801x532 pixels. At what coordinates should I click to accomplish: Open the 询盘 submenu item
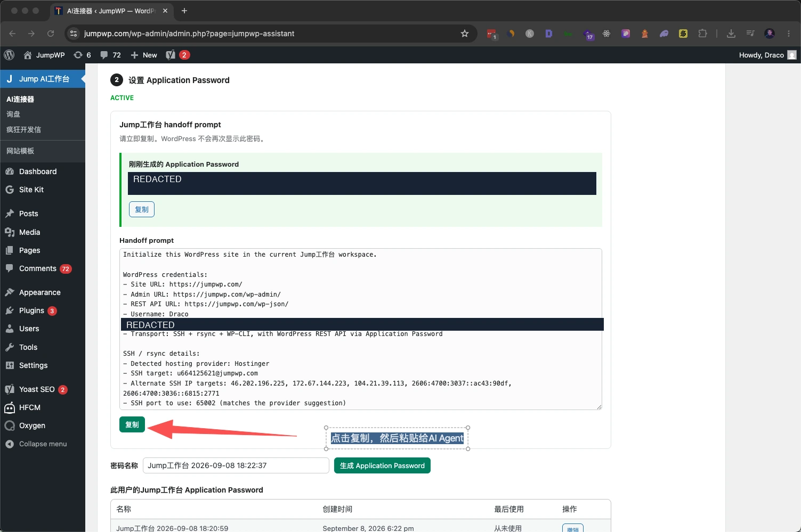click(x=13, y=114)
